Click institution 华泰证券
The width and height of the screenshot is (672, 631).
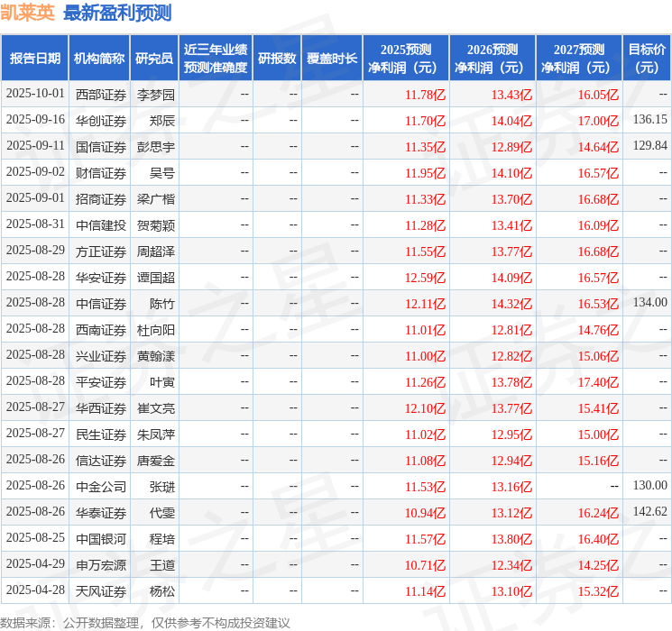(101, 513)
